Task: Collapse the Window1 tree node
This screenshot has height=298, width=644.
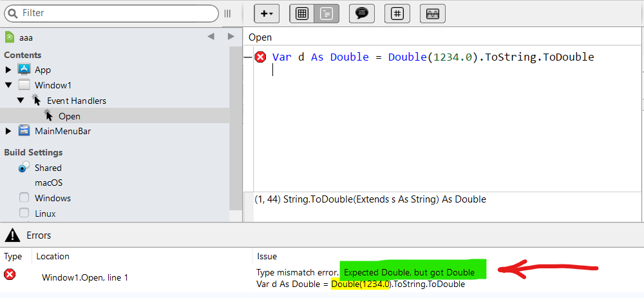Action: 8,85
